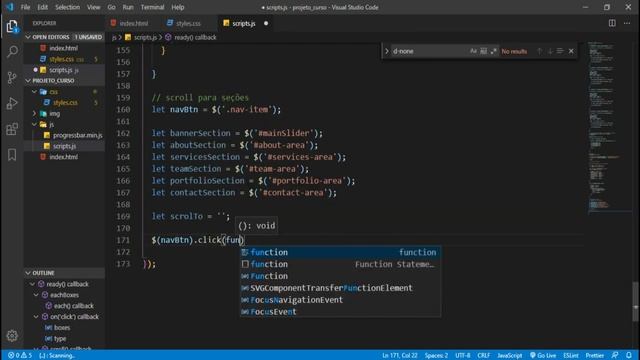Open the Extensions view
Viewport: 640px width, 360px height.
[12, 129]
